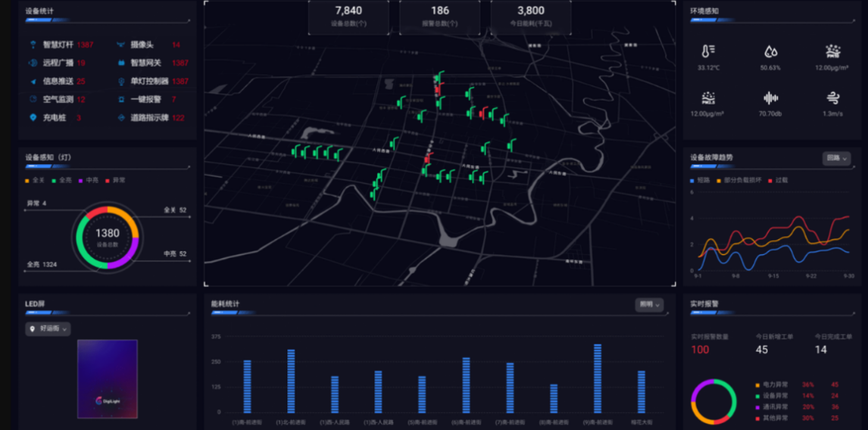The width and height of the screenshot is (868, 430).
Task: Click the 摄像头 camera icon
Action: 121,45
